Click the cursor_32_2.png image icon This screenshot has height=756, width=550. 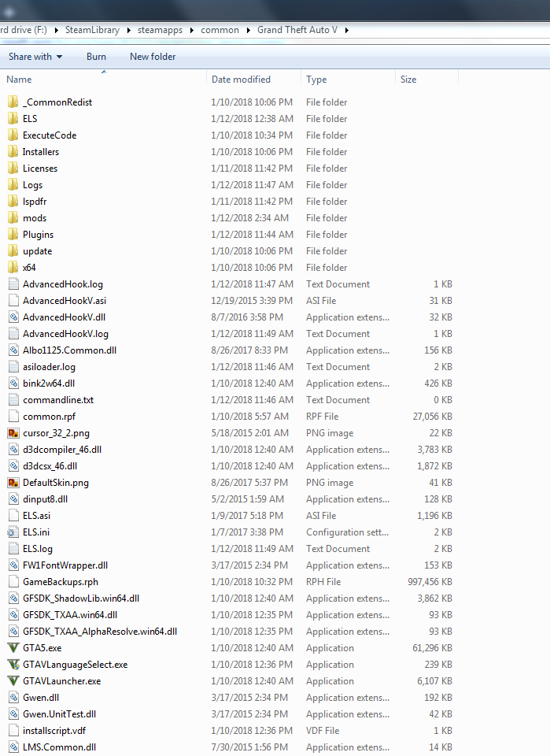(x=13, y=433)
